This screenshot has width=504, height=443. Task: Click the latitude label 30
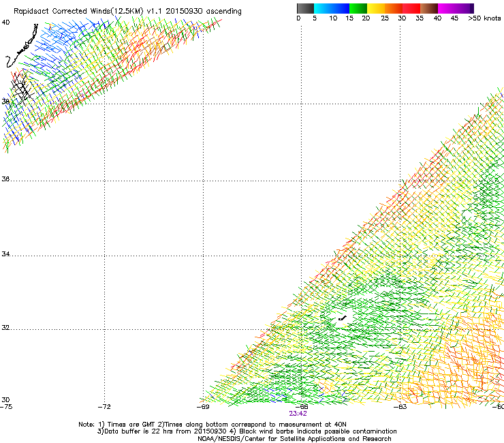click(x=5, y=399)
